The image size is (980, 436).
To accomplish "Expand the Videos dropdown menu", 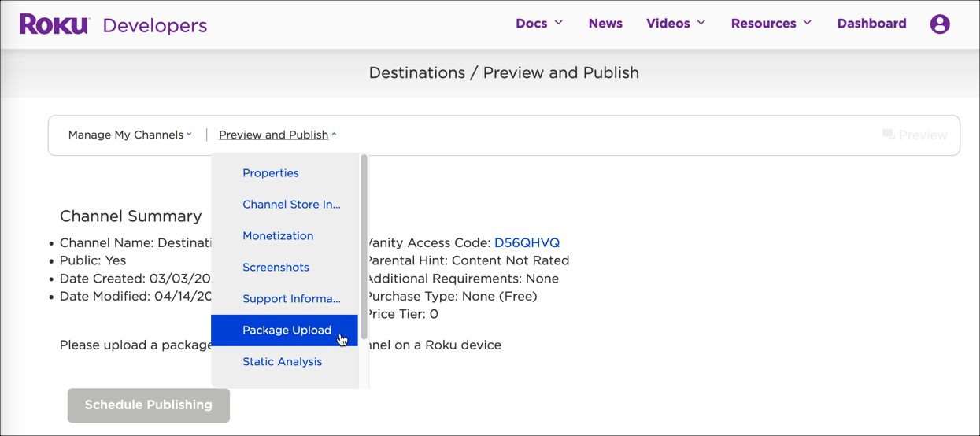I will tap(675, 24).
